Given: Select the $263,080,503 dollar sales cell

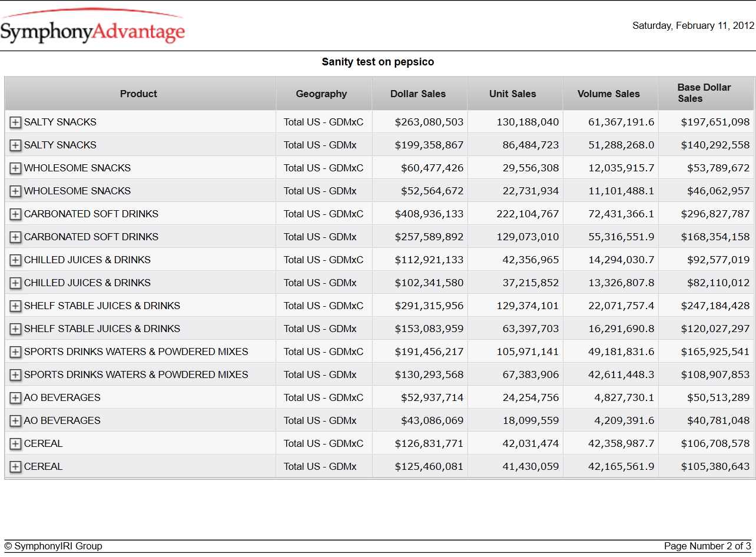Looking at the screenshot, I should (x=420, y=122).
